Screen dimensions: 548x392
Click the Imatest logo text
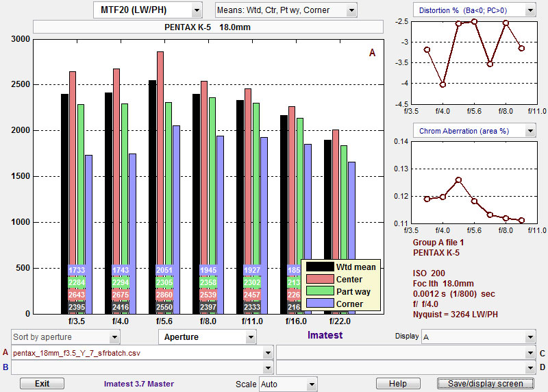coord(325,335)
